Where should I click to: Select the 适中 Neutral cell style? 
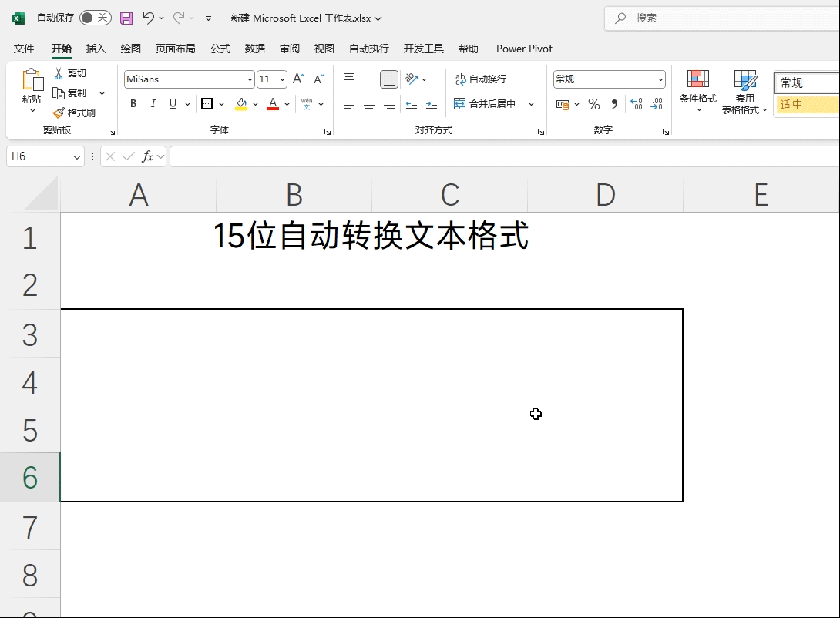click(807, 105)
